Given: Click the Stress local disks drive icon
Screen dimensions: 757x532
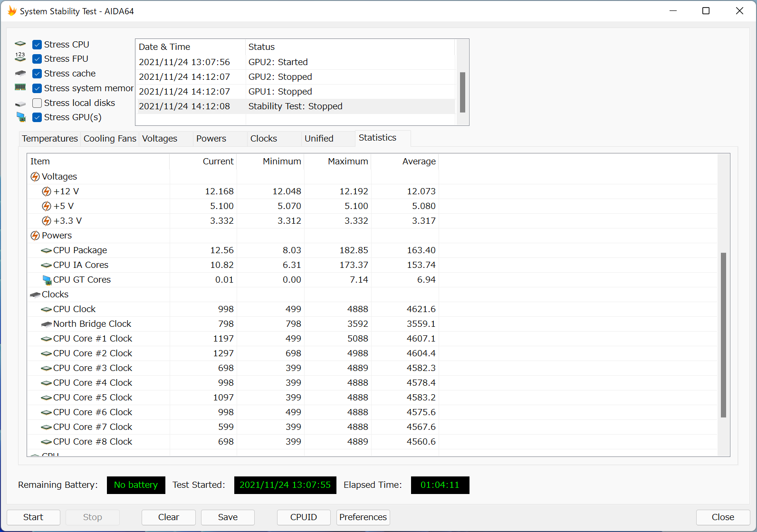Looking at the screenshot, I should point(20,104).
